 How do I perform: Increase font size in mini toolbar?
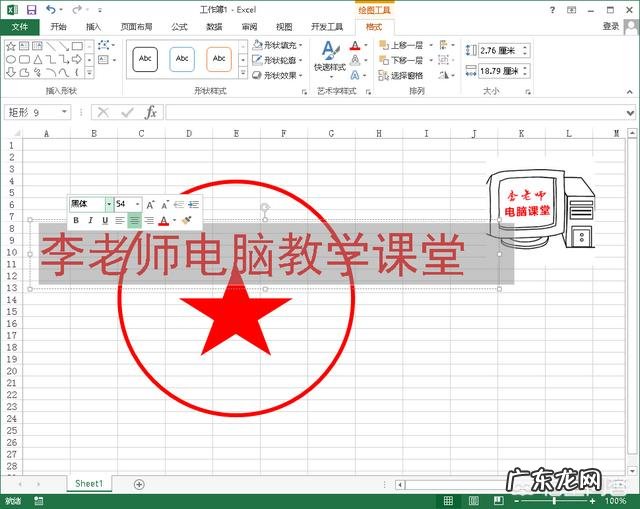pyautogui.click(x=151, y=204)
